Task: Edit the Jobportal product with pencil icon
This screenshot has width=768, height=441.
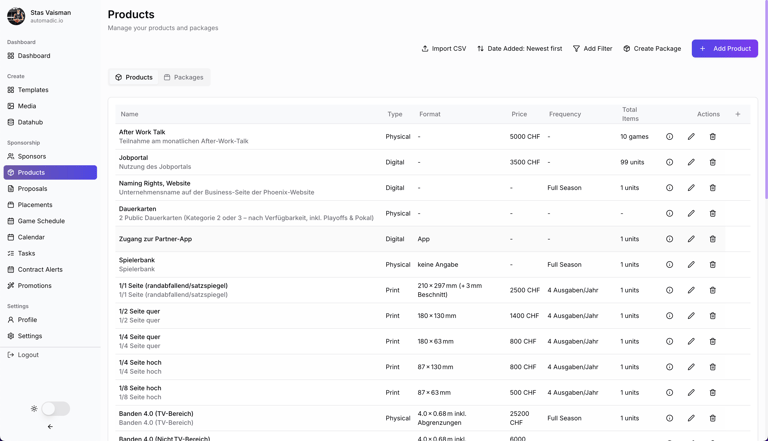Action: click(x=691, y=162)
